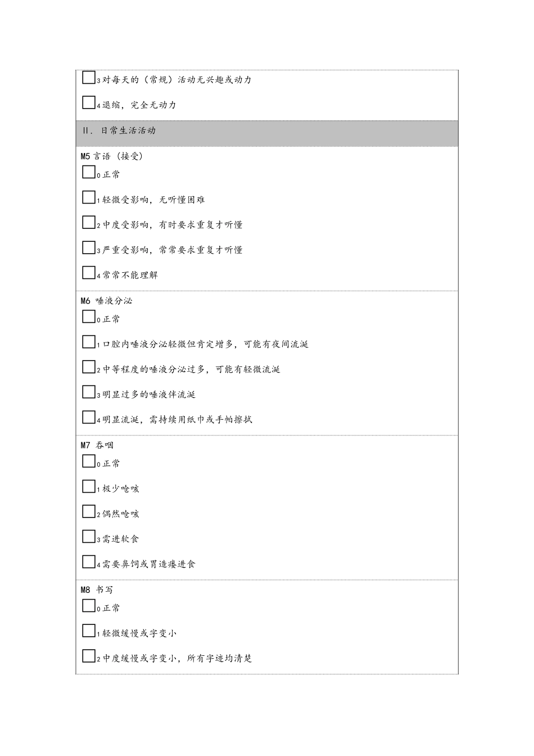Check M7 吞咽 option 0 正常
Viewport: 534px width, 756px height.
point(88,461)
